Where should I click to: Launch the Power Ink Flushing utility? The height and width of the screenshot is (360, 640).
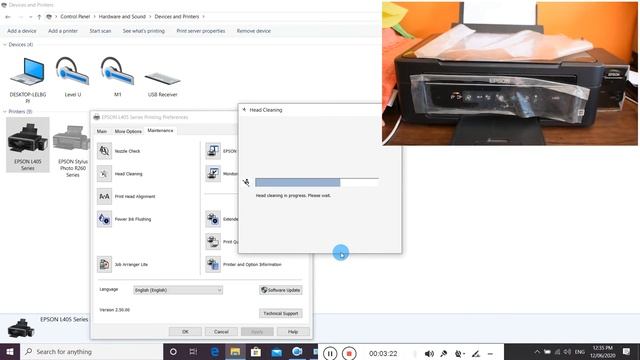(104, 219)
